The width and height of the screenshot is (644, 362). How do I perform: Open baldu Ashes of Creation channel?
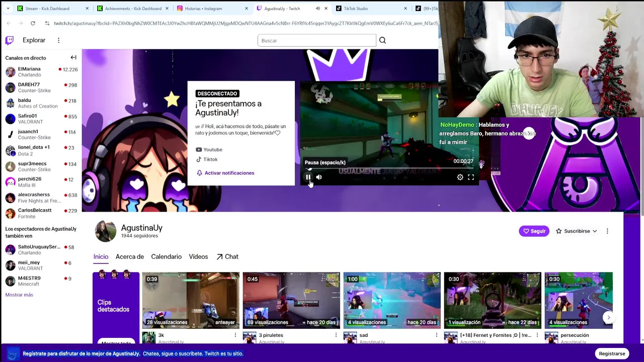click(x=41, y=103)
